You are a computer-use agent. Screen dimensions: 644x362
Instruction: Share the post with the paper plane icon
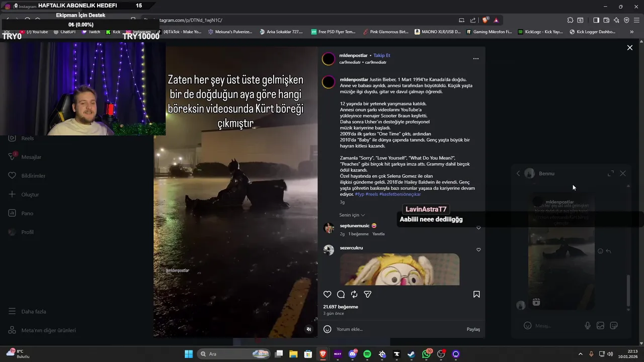click(368, 294)
